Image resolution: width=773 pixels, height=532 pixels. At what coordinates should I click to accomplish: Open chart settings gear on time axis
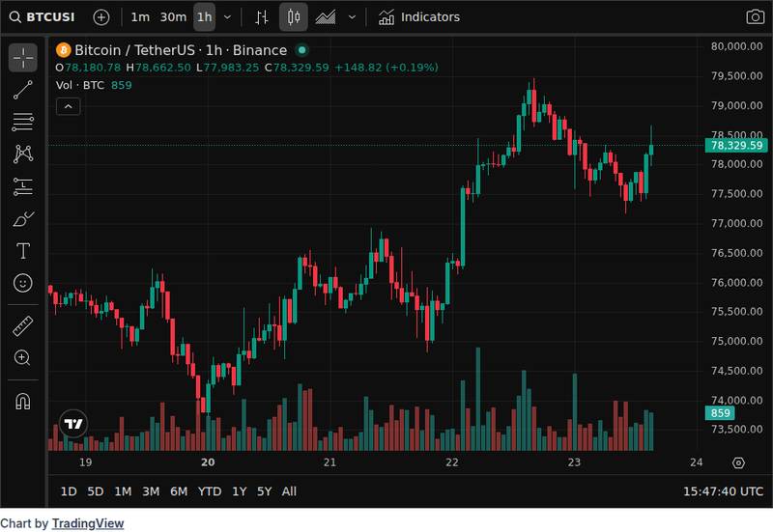738,463
